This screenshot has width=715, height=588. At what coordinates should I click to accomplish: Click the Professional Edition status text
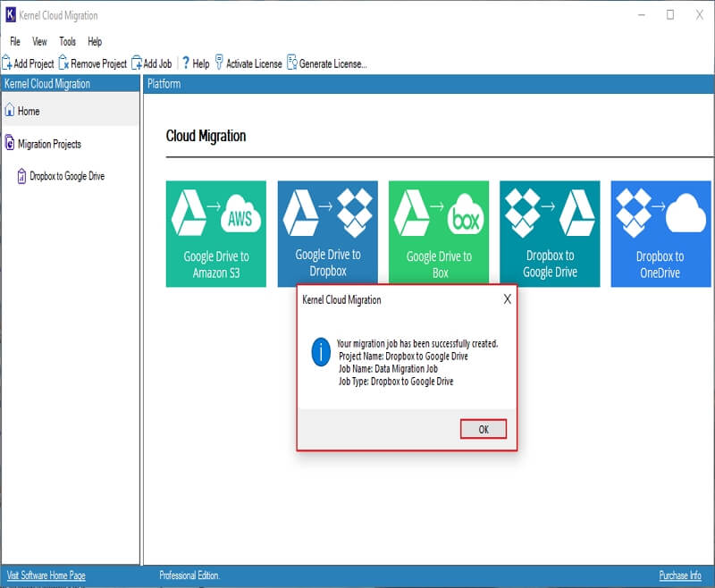click(189, 575)
